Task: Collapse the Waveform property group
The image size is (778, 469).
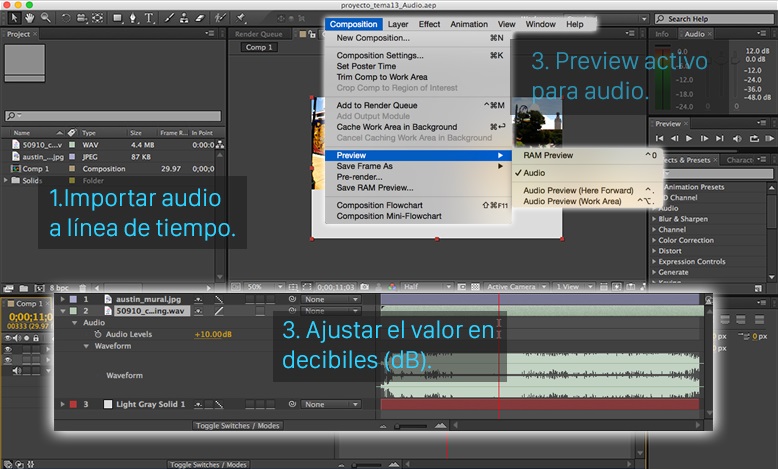Action: click(x=86, y=346)
